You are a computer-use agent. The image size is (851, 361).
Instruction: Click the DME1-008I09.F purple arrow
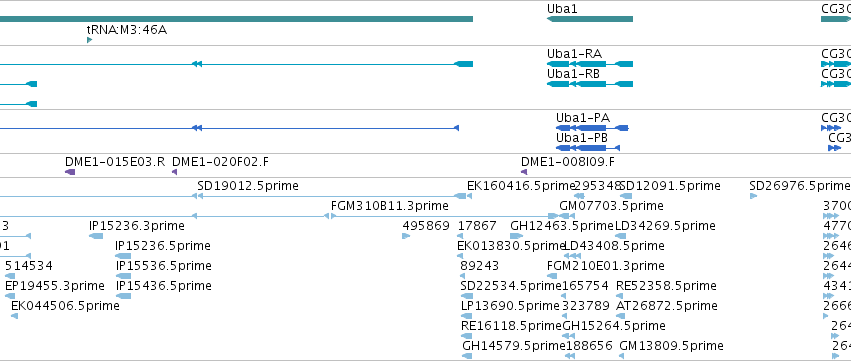pos(524,172)
